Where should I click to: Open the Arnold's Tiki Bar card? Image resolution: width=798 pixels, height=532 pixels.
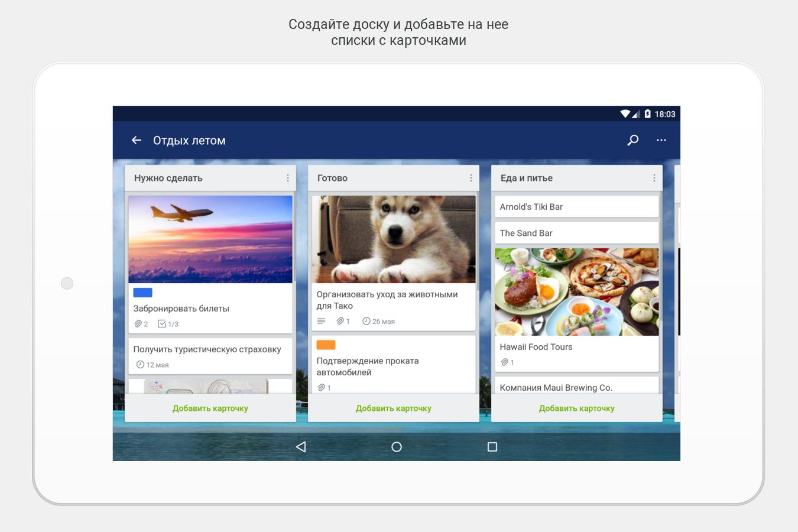(577, 207)
